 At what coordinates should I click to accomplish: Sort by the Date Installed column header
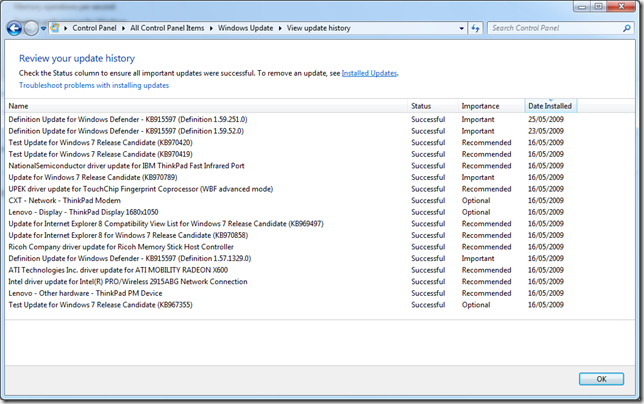click(x=551, y=106)
